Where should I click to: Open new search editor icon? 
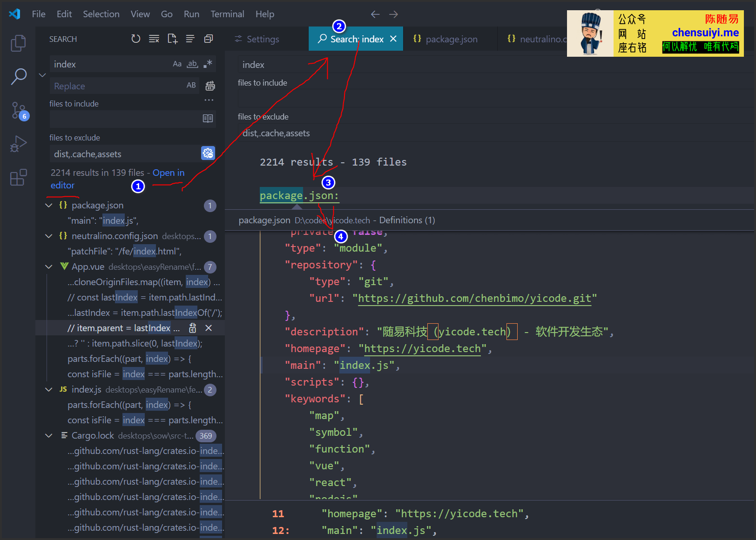pos(172,39)
